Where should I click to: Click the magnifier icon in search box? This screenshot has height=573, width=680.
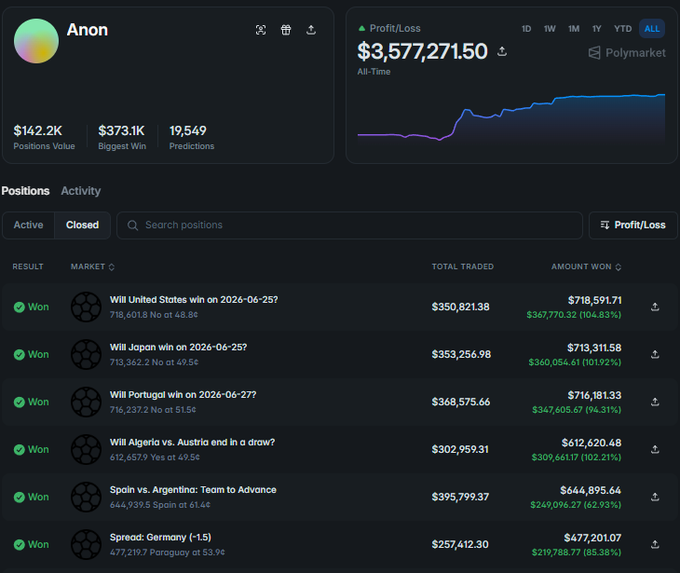click(x=133, y=225)
